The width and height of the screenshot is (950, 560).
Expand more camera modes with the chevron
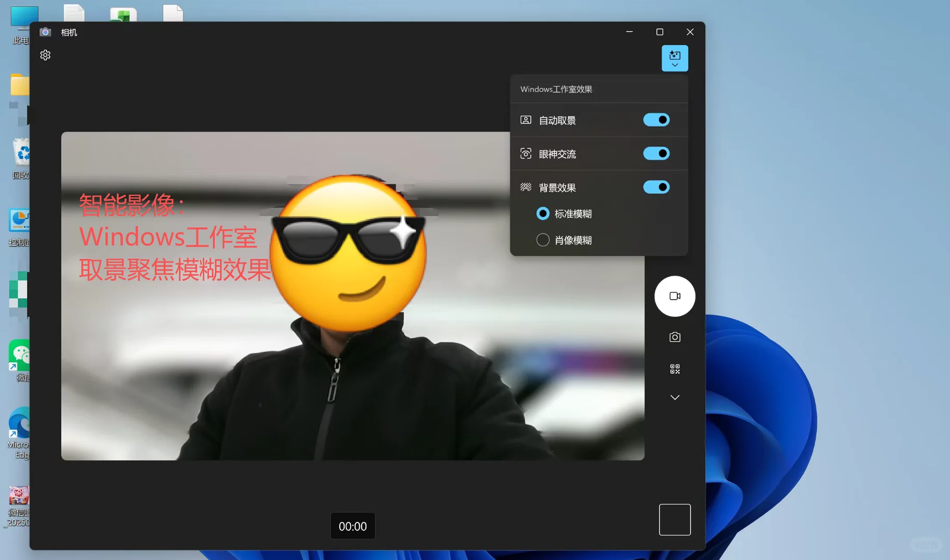(x=675, y=397)
